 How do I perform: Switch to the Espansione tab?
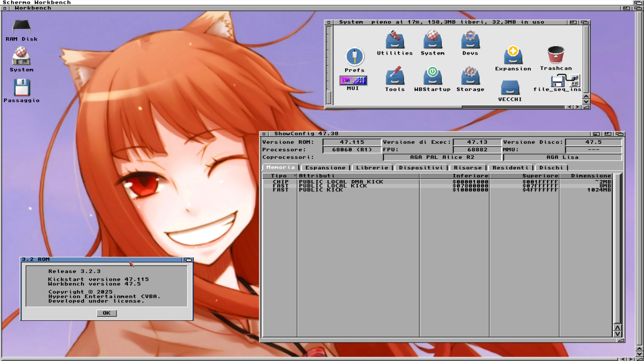[x=325, y=167]
